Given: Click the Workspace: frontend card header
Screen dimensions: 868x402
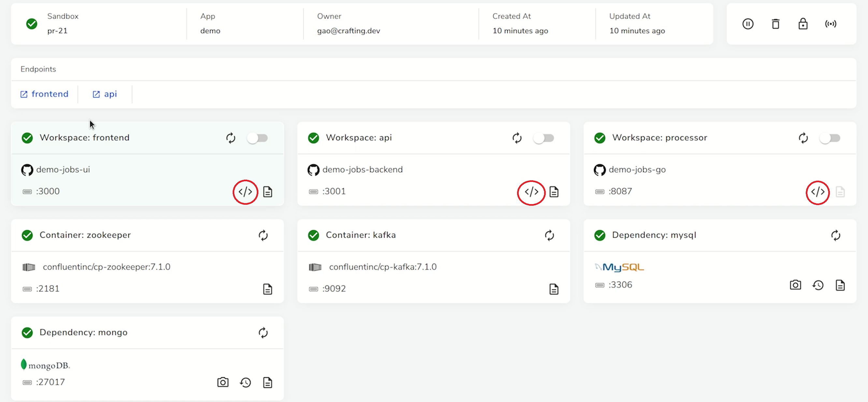Looking at the screenshot, I should [x=84, y=138].
